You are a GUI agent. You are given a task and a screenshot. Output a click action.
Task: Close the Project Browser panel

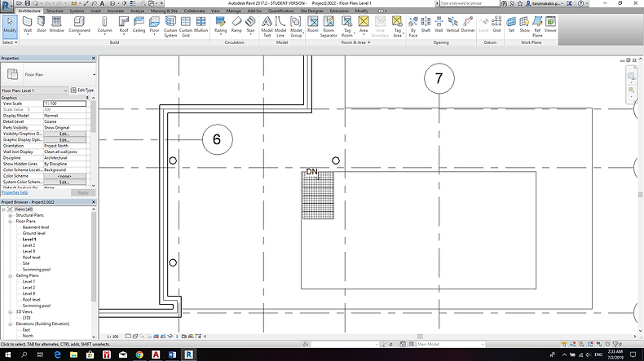click(93, 202)
